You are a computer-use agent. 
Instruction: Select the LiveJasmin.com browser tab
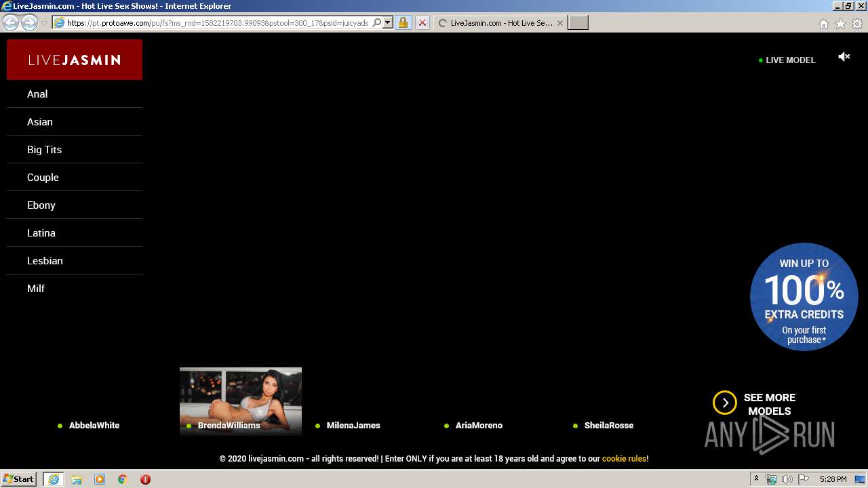500,22
